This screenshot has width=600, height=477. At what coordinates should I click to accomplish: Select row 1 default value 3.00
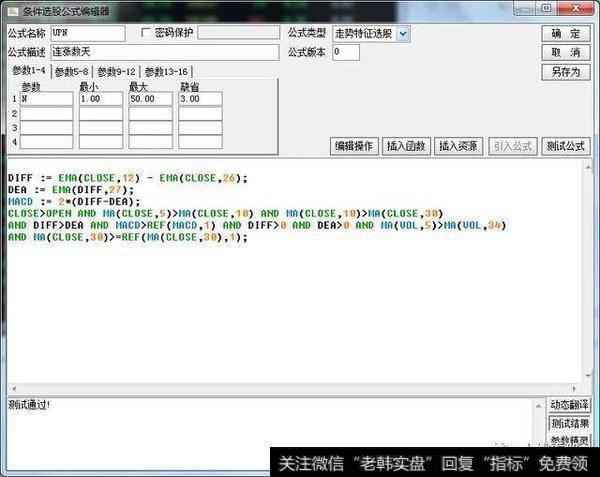pyautogui.click(x=200, y=99)
